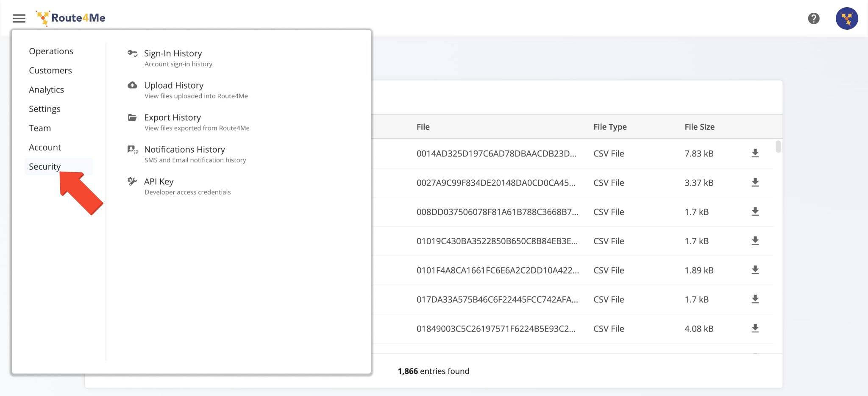Open API Key page
Viewport: 868px width, 396px height.
tap(159, 181)
